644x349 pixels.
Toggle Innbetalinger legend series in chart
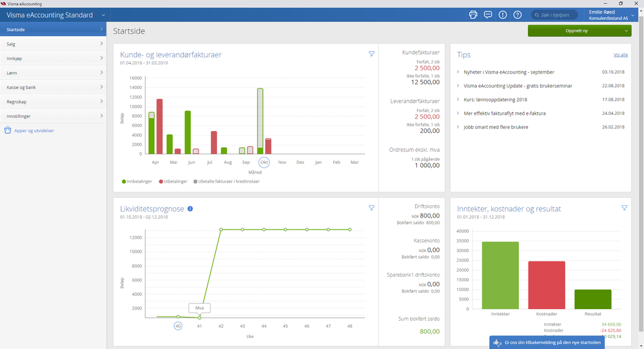[x=137, y=181]
